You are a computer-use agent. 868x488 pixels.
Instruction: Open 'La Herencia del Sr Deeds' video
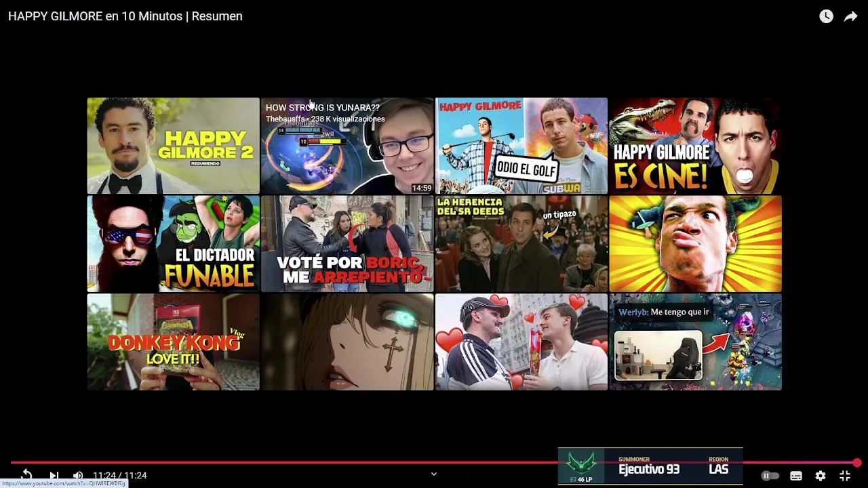pyautogui.click(x=521, y=244)
